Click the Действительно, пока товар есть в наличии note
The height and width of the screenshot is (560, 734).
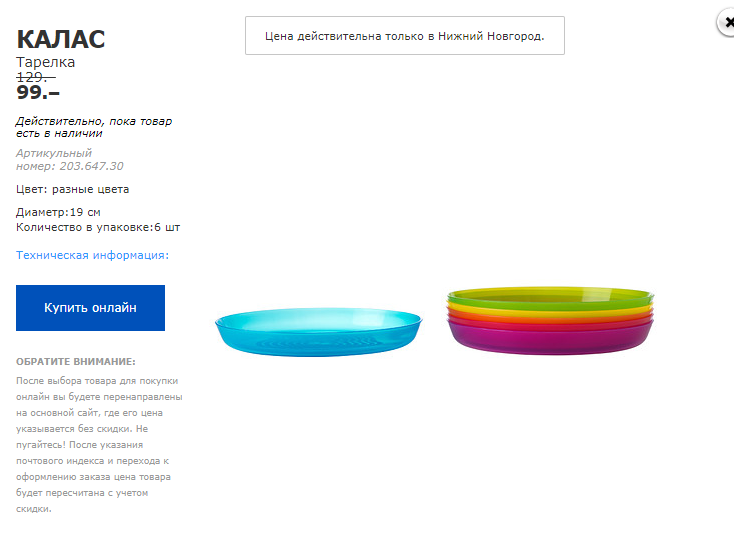pos(93,127)
